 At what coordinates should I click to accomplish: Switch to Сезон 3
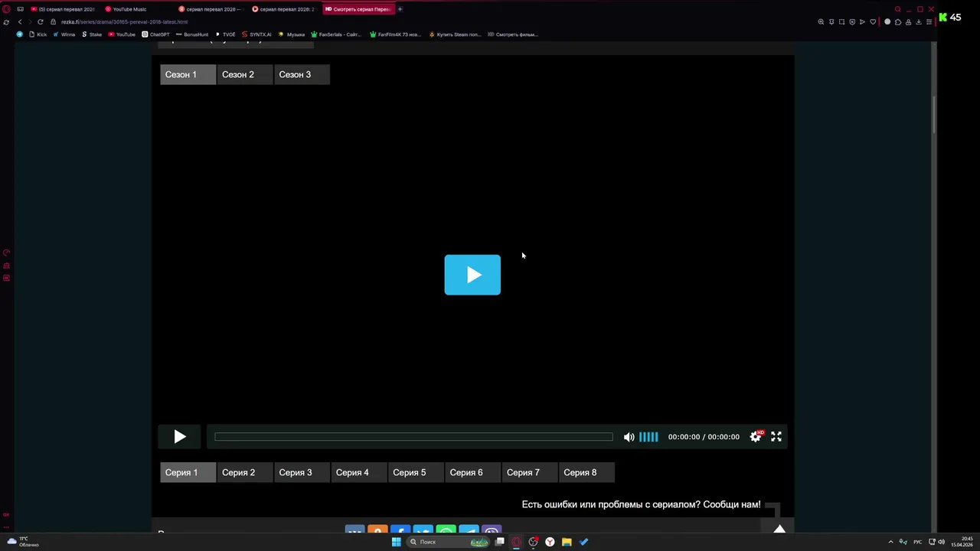click(302, 74)
